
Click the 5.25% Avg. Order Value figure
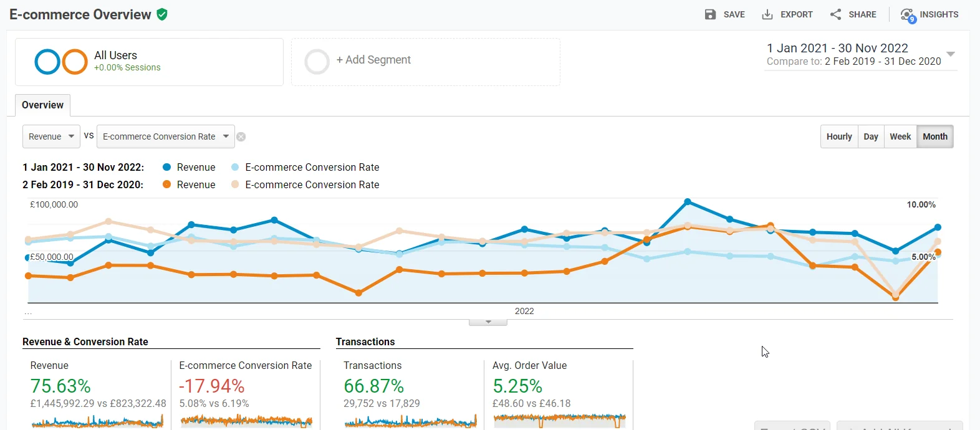point(517,386)
